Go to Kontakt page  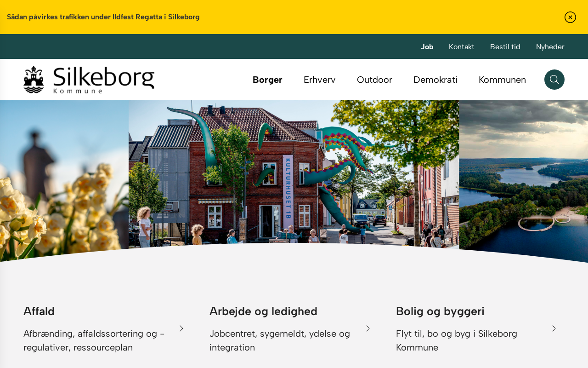462,46
